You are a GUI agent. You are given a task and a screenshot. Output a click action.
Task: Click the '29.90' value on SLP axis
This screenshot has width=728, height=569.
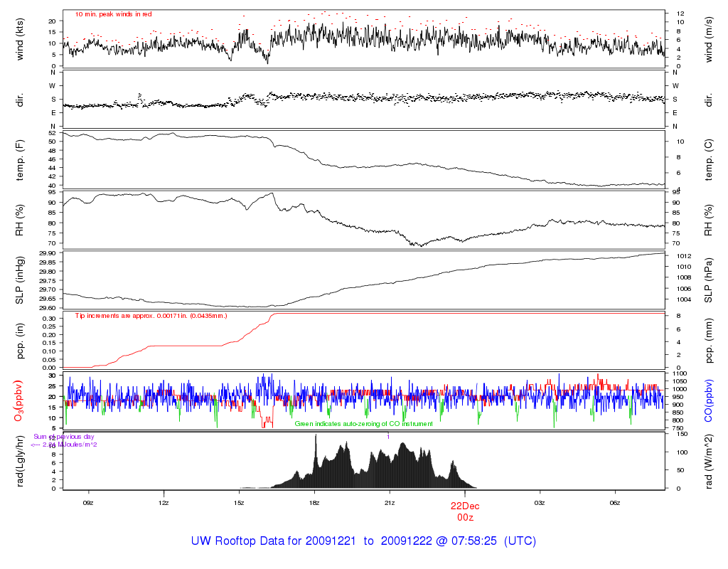pyautogui.click(x=48, y=254)
